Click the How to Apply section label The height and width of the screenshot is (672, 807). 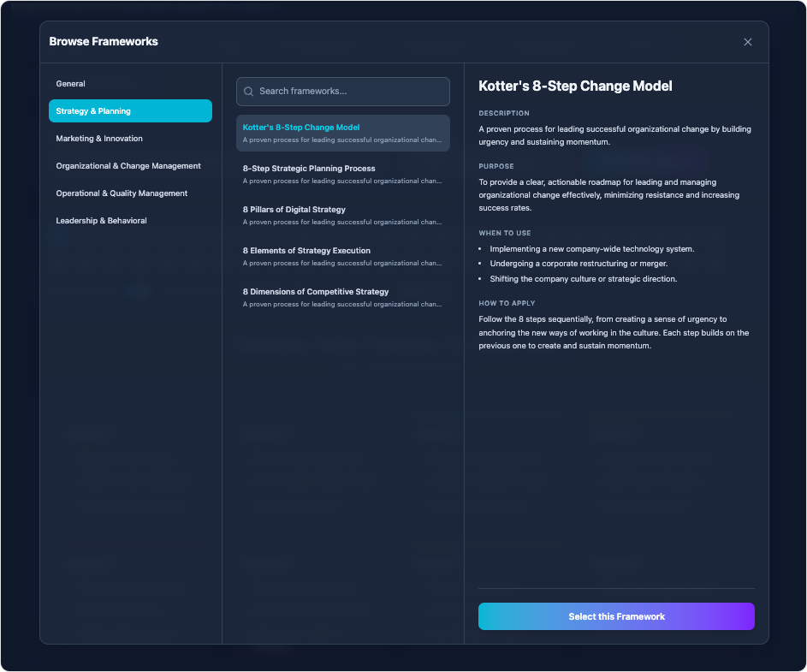[507, 303]
